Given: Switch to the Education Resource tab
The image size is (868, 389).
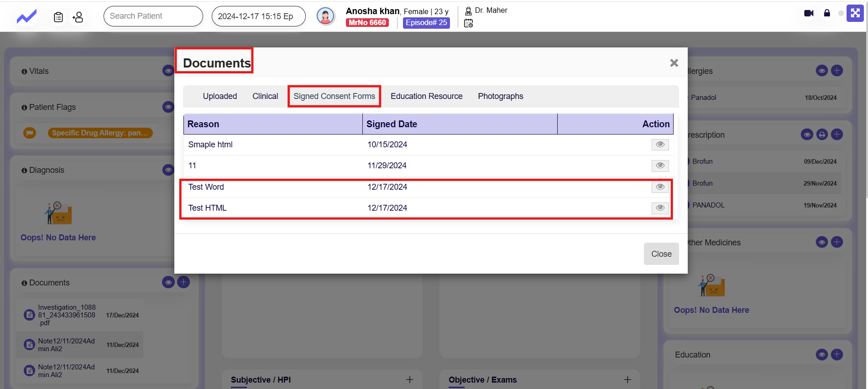Looking at the screenshot, I should tap(426, 96).
